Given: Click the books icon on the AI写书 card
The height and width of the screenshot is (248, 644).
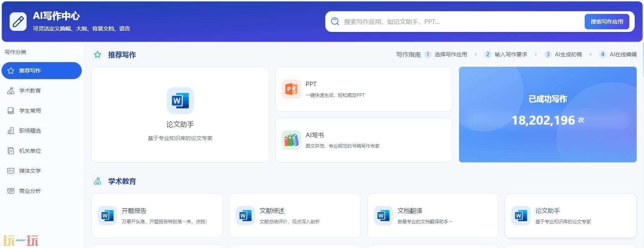Looking at the screenshot, I should click(x=291, y=140).
